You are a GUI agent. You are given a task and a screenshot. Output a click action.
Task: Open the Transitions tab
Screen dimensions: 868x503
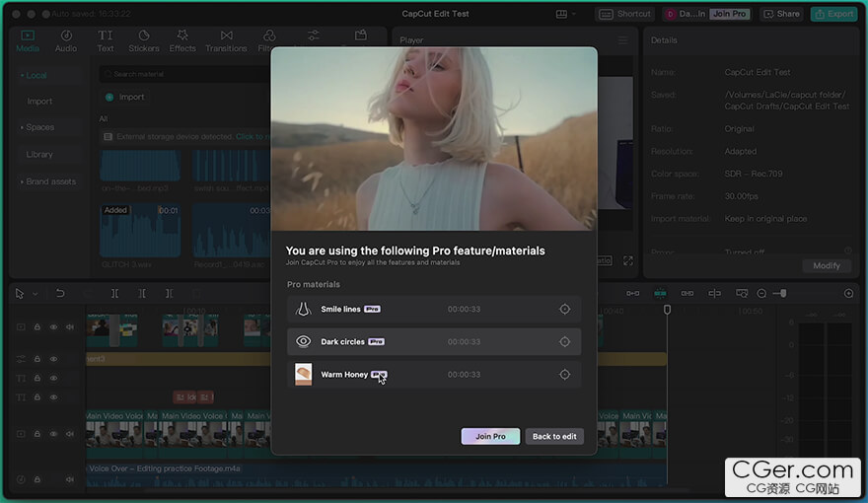(226, 41)
